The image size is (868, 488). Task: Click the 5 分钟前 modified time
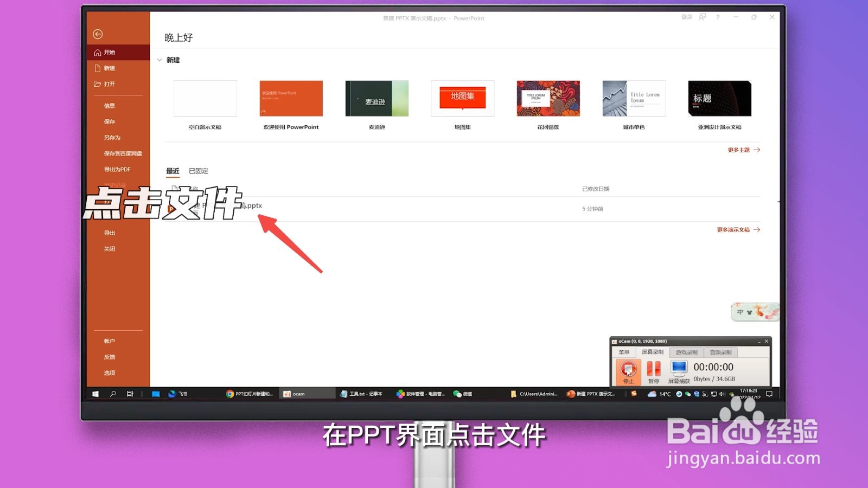592,209
